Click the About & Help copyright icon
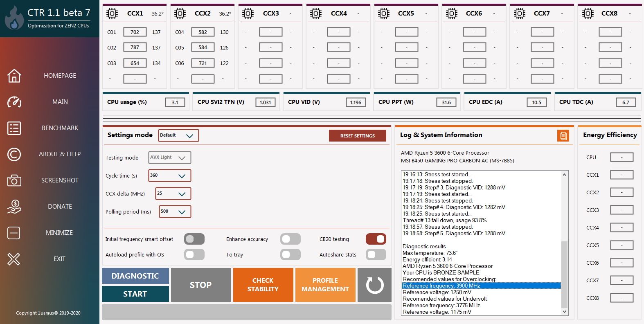The height and width of the screenshot is (324, 644). [14, 154]
